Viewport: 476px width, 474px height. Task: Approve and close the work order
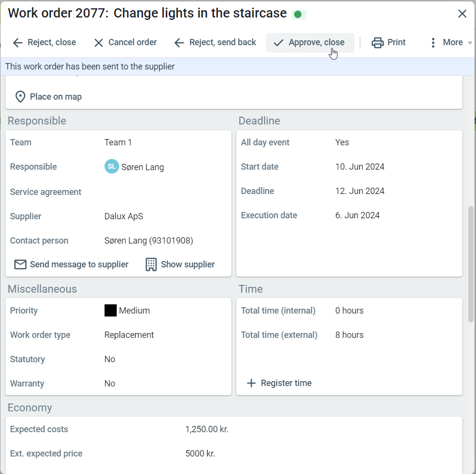[x=310, y=43]
